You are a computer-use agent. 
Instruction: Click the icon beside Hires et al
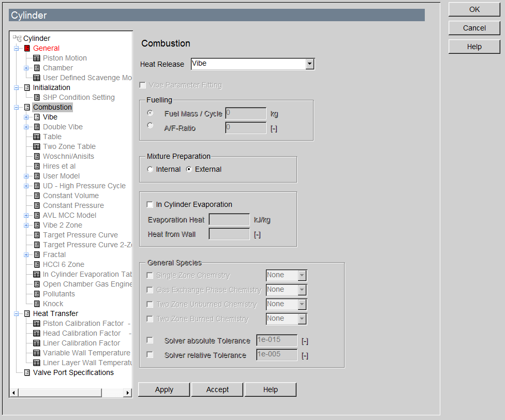point(37,166)
